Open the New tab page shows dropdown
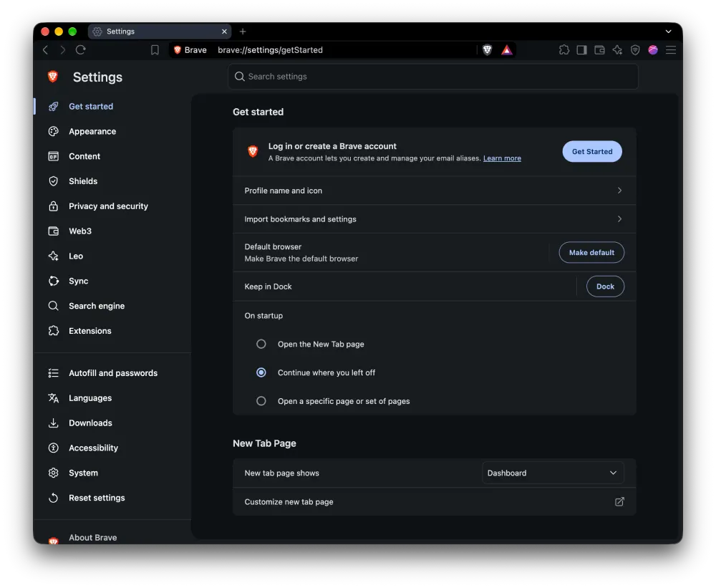The image size is (716, 588). tap(553, 473)
